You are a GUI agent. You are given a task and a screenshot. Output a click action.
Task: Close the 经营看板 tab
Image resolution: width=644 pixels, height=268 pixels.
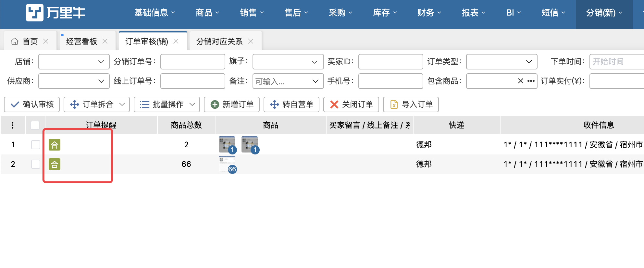point(105,41)
